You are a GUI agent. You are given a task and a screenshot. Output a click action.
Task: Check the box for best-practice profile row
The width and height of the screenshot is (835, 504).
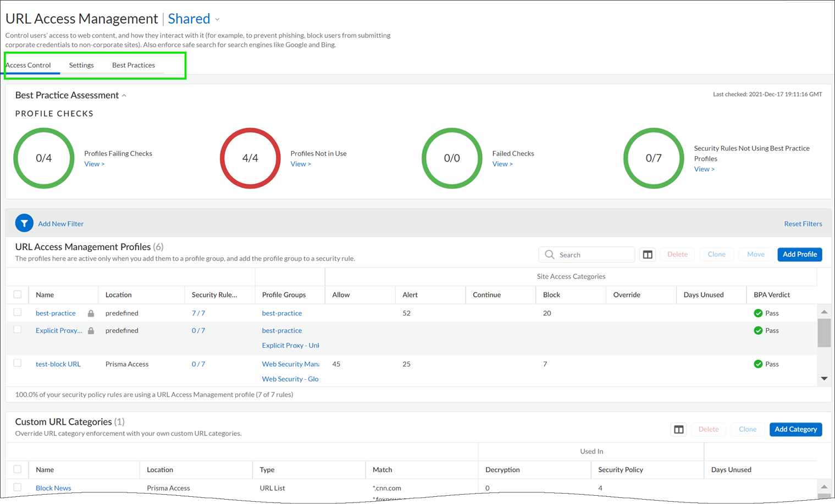tap(18, 312)
